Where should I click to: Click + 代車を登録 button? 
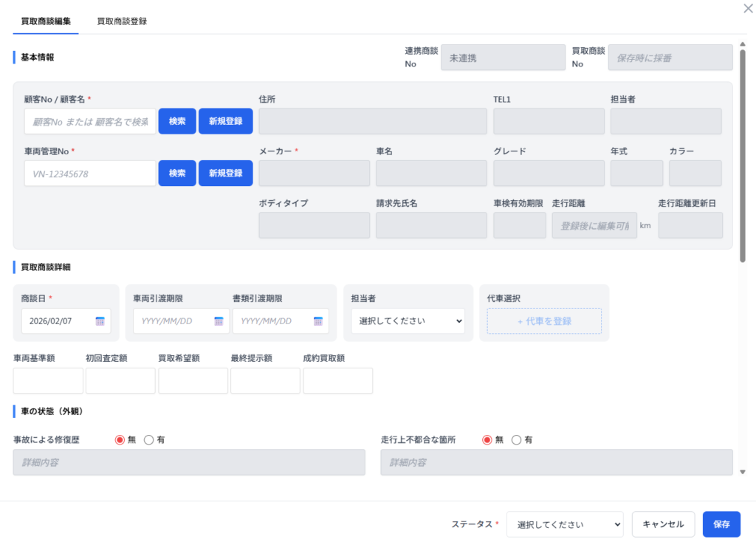[x=544, y=321]
